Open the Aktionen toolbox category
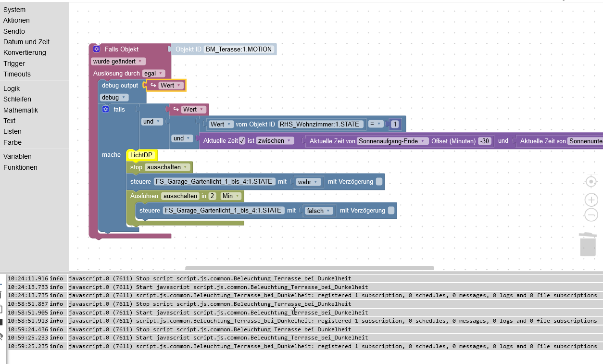 point(16,20)
